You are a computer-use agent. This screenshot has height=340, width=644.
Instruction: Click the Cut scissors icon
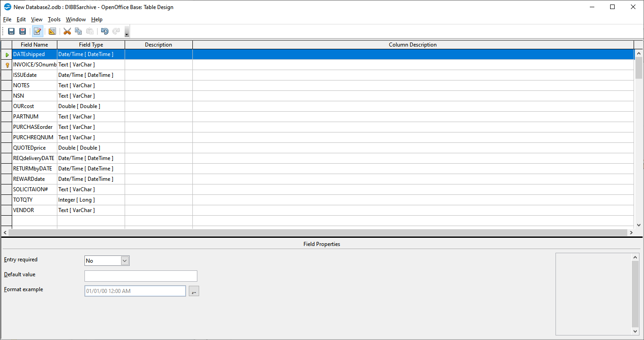[x=67, y=31]
